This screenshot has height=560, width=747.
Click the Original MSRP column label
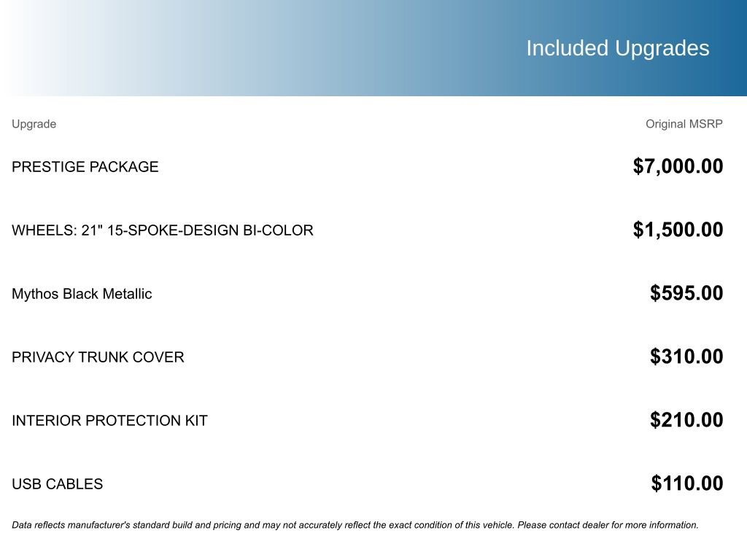tap(684, 124)
